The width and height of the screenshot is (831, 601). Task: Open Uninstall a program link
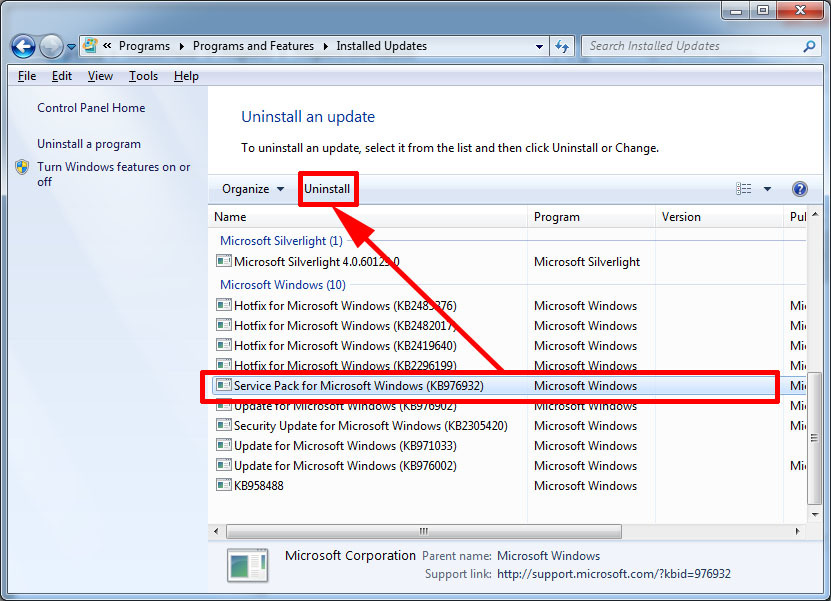click(89, 144)
